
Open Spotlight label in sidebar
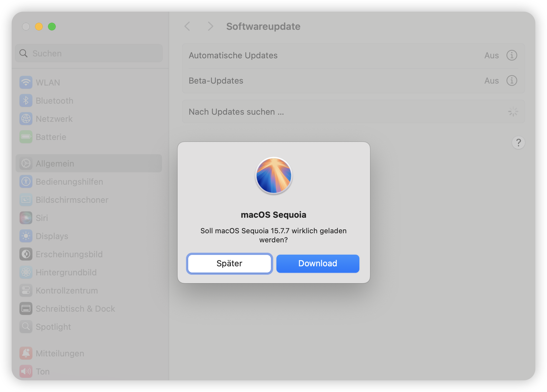(53, 327)
